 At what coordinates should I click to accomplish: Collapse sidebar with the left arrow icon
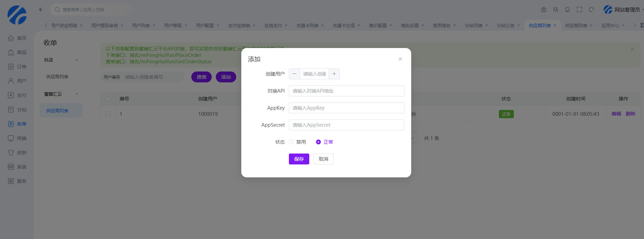[40, 10]
